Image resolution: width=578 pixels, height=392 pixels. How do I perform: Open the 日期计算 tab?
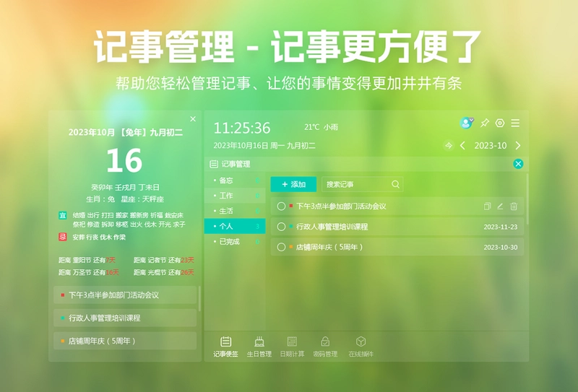point(292,347)
